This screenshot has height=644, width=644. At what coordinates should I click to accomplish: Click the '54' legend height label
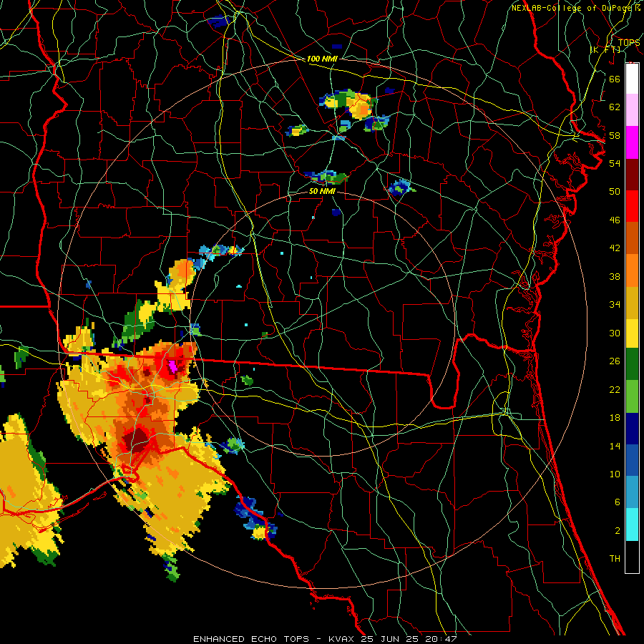(x=615, y=163)
